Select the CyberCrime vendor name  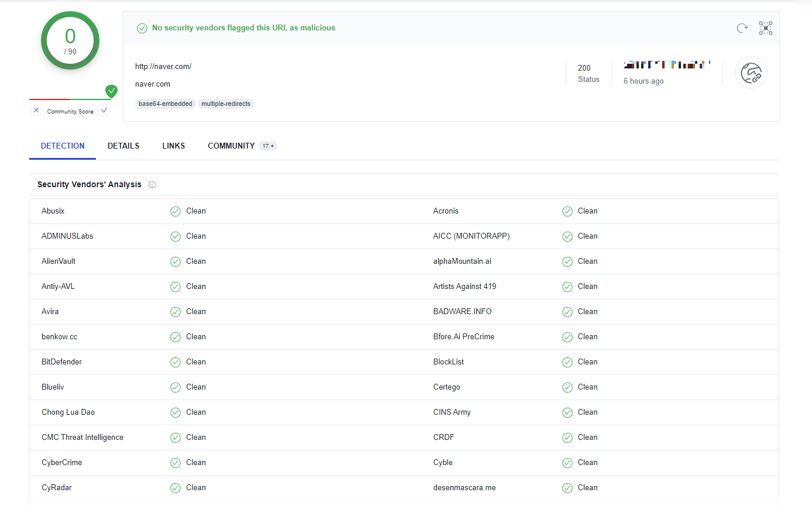click(x=62, y=463)
